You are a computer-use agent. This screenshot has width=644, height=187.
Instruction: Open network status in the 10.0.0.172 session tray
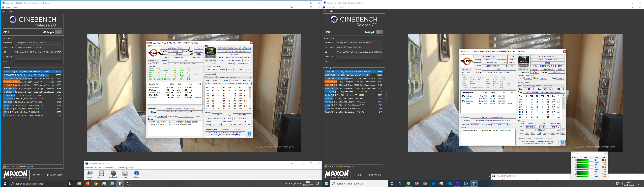click(617, 184)
